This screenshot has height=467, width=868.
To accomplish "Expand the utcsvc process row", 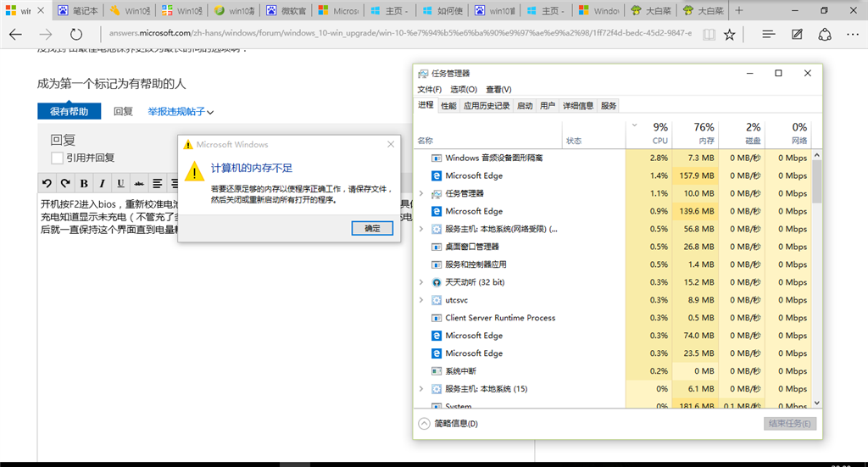I will click(x=421, y=300).
